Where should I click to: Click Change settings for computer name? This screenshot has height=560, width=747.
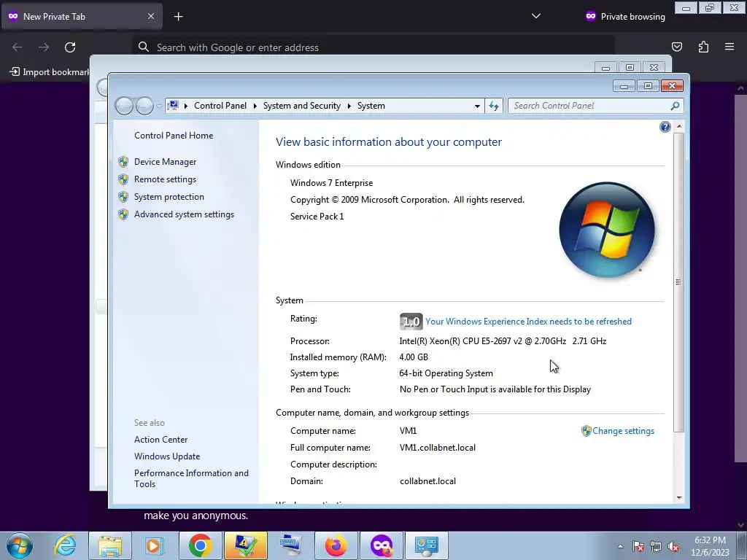623,431
